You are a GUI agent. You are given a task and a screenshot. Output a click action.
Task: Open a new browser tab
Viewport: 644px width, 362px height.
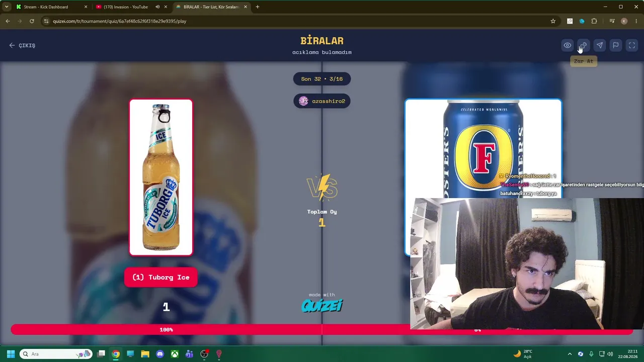(x=258, y=7)
